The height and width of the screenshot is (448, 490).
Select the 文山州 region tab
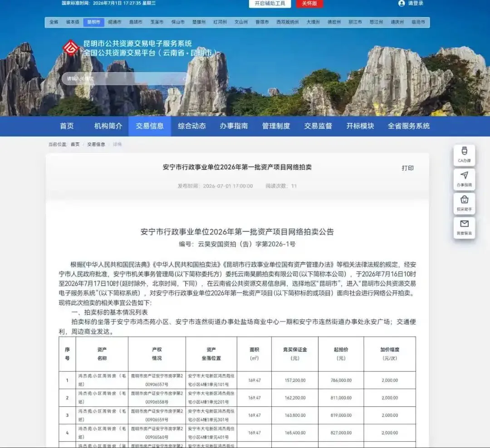(241, 22)
